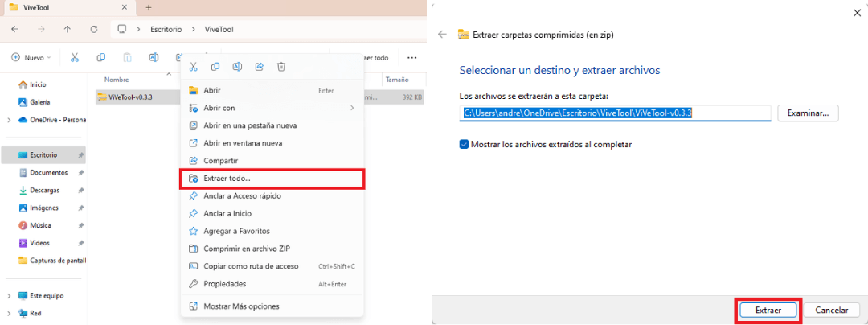Image resolution: width=868 pixels, height=325 pixels.
Task: Select Copiar como ruta de acceso
Action: click(272, 266)
